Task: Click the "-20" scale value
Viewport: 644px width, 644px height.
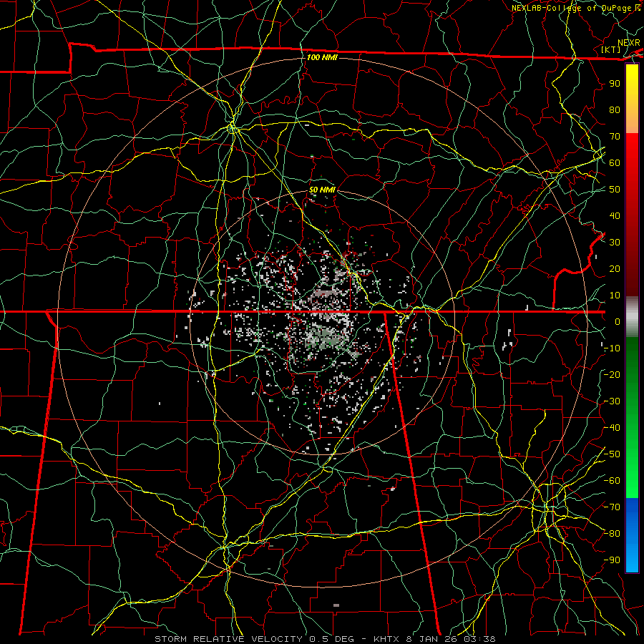Action: pyautogui.click(x=612, y=374)
